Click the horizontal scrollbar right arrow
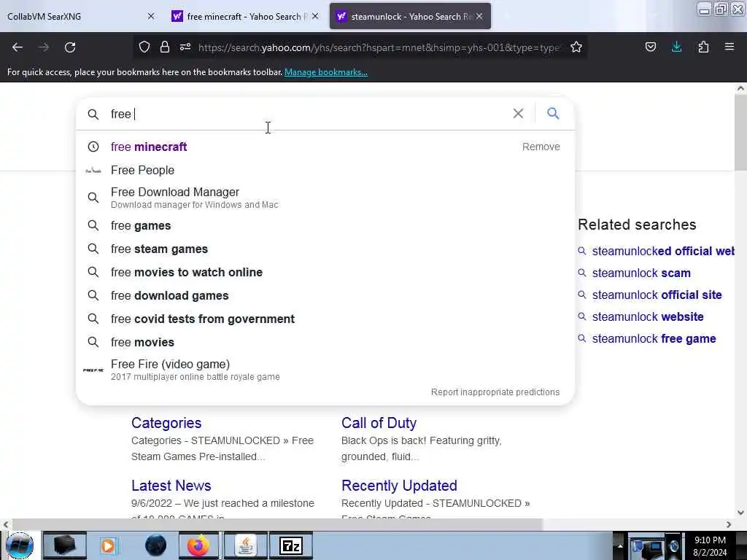Screen dimensions: 747x560 pyautogui.click(x=729, y=524)
